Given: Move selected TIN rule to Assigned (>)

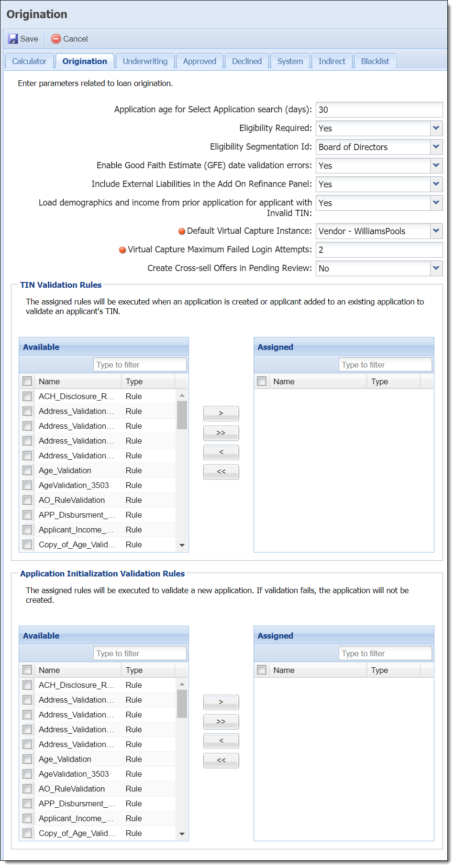Looking at the screenshot, I should click(x=221, y=413).
